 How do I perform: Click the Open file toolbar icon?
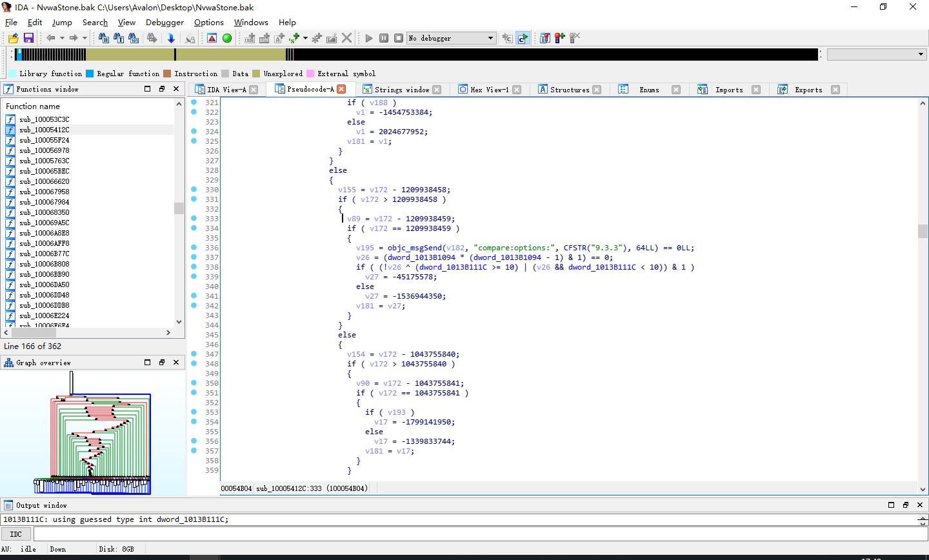click(x=13, y=38)
